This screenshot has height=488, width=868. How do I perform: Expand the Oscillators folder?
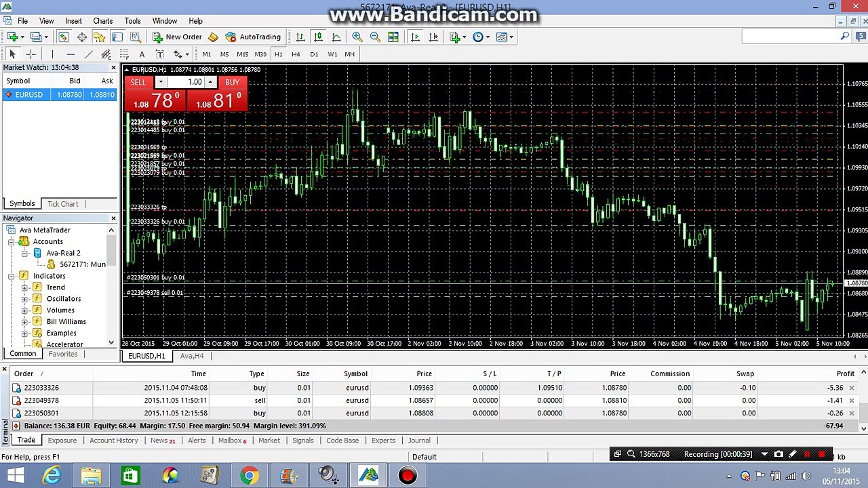[x=25, y=299]
